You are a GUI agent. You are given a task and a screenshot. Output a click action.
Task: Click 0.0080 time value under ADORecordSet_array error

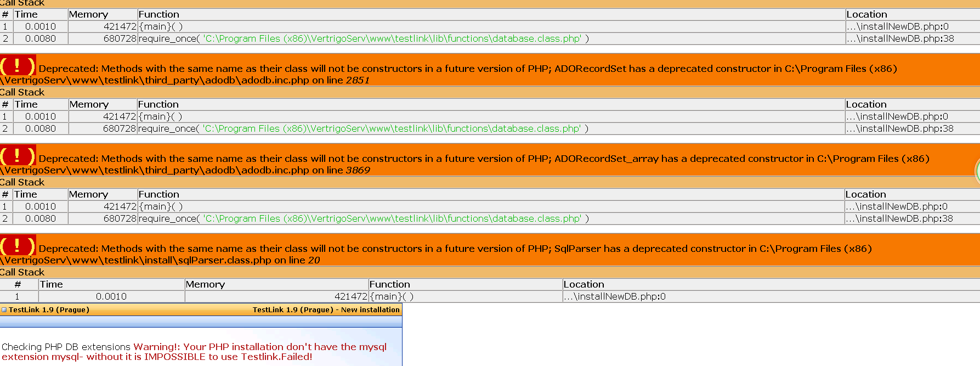coord(41,218)
